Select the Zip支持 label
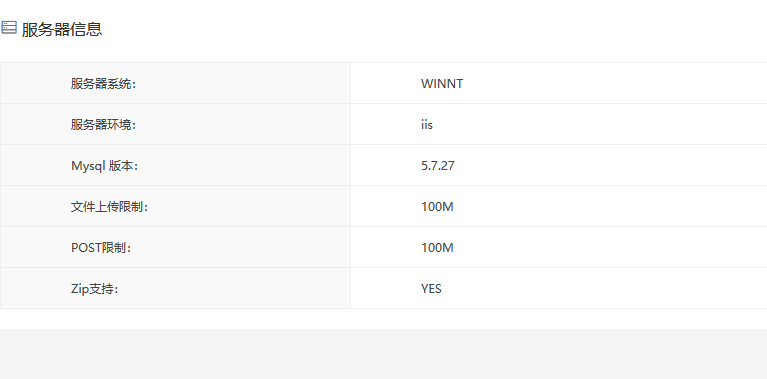 (x=94, y=289)
